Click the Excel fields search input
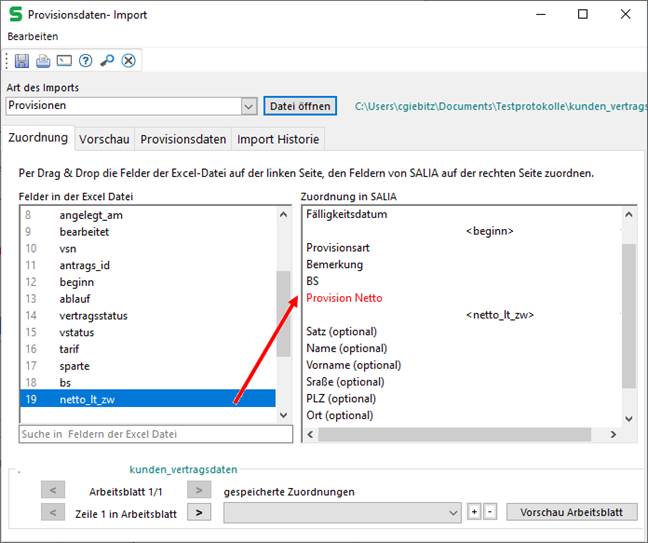Screen dimensions: 648x543 click(x=155, y=434)
